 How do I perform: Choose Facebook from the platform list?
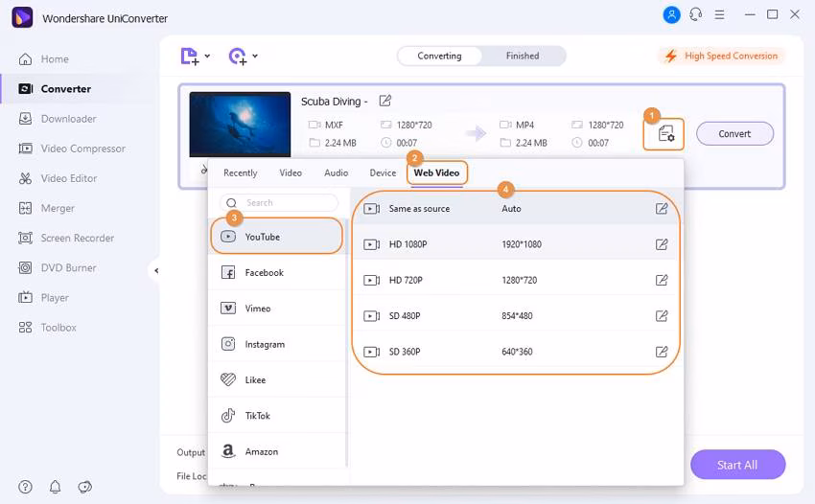point(277,272)
